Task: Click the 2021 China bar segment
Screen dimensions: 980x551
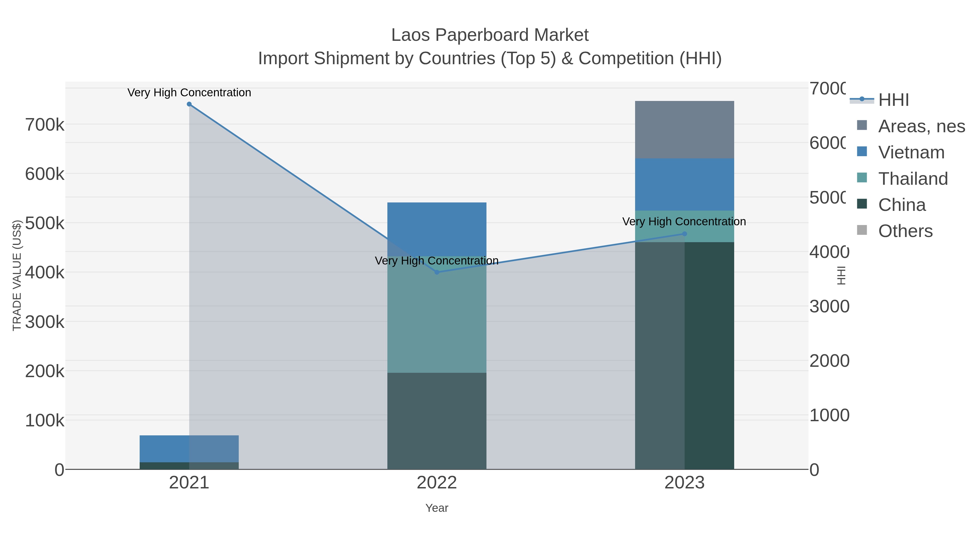Action: pos(189,466)
